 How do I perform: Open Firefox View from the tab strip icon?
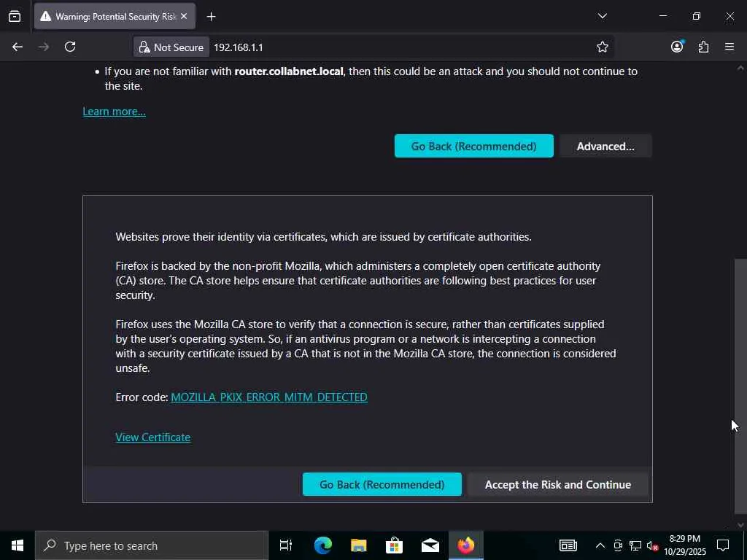click(15, 16)
